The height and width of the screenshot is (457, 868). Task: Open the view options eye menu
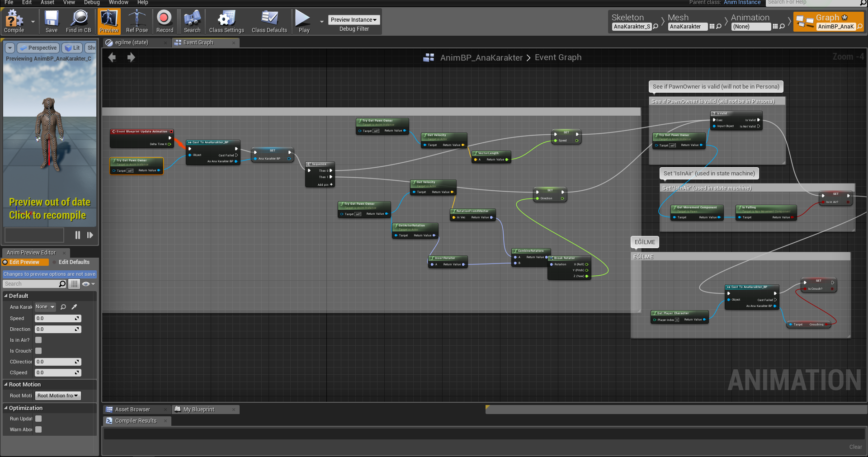coord(88,284)
